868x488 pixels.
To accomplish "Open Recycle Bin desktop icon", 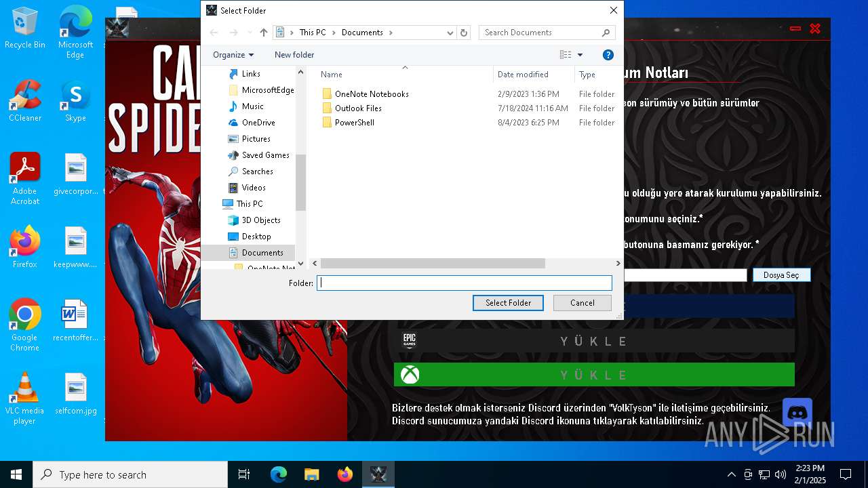I will [25, 28].
